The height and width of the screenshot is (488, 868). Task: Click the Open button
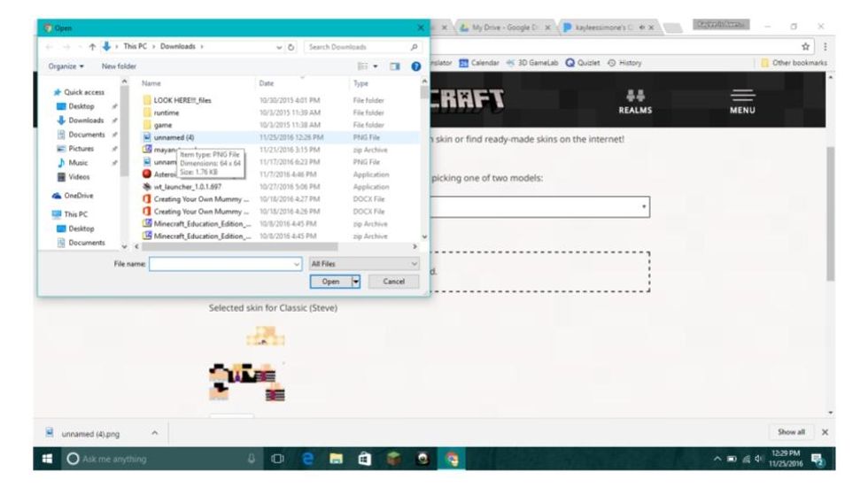point(330,282)
